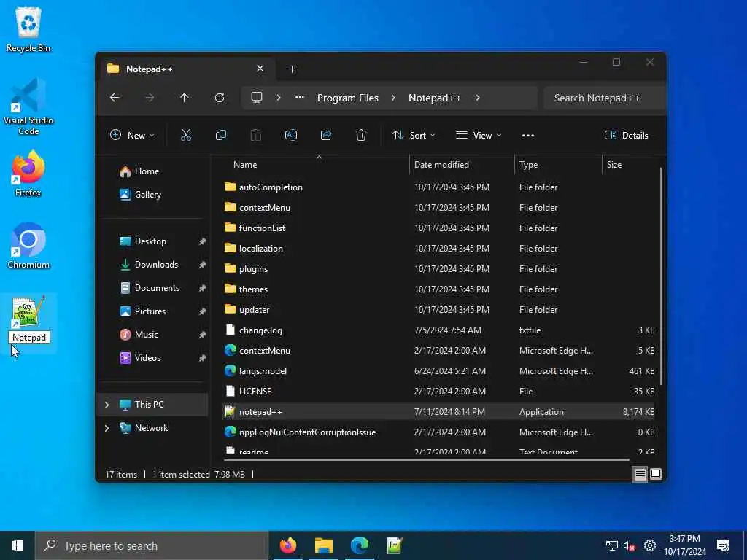Image resolution: width=747 pixels, height=560 pixels.
Task: Select Firefox desktop shortcut
Action: (28, 174)
